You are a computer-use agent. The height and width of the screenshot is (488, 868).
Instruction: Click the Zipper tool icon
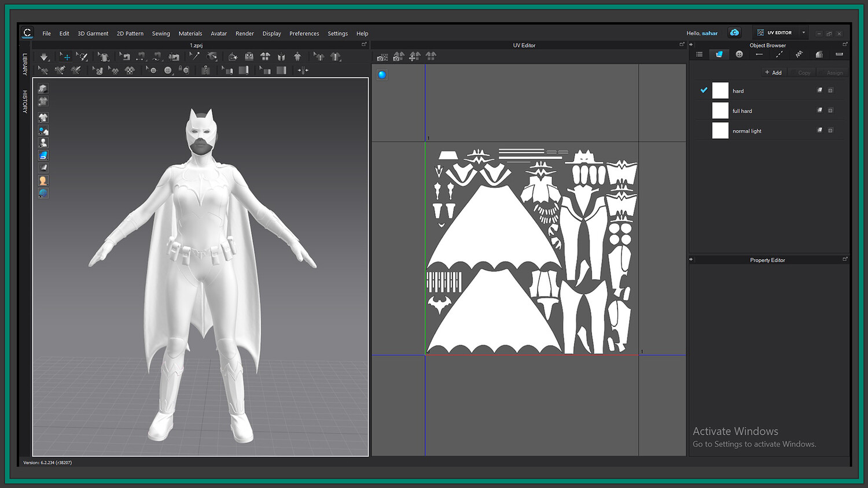point(205,71)
